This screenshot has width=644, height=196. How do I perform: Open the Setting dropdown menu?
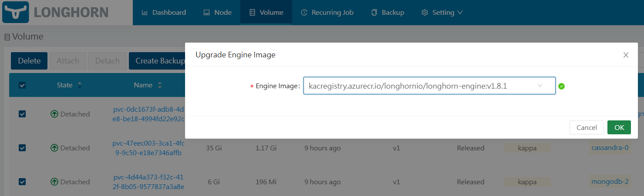[442, 13]
